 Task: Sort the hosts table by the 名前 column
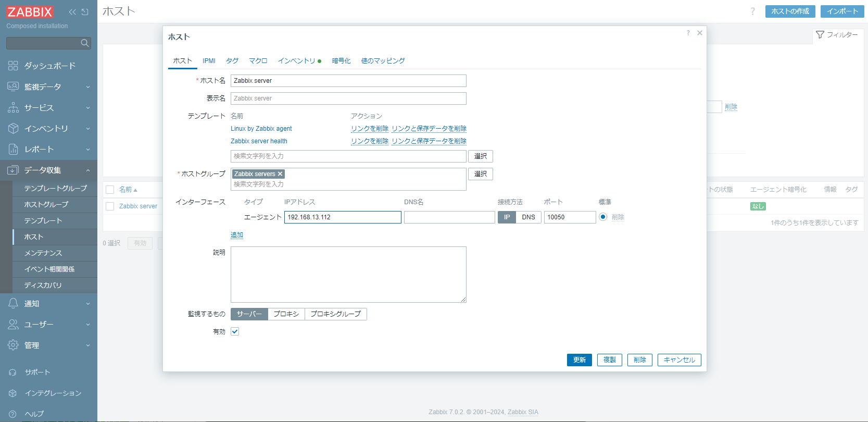(x=128, y=190)
